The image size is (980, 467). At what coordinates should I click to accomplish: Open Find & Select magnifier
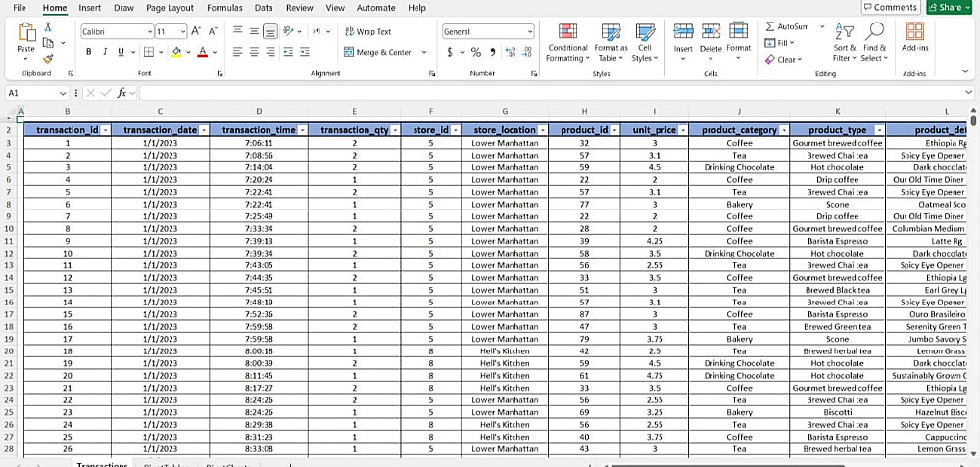874,42
